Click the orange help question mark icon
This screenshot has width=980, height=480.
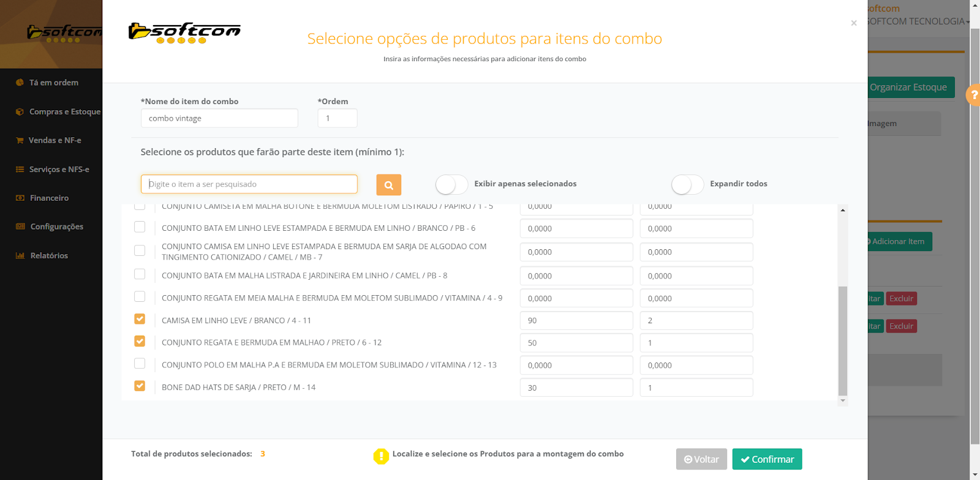point(974,95)
